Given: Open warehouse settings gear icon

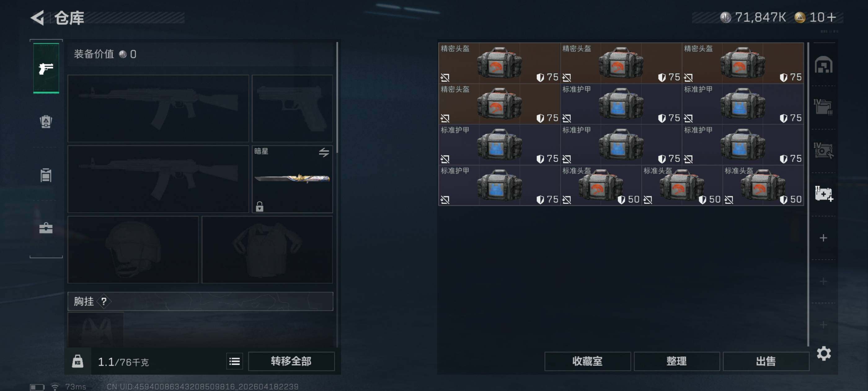Looking at the screenshot, I should pos(824,353).
